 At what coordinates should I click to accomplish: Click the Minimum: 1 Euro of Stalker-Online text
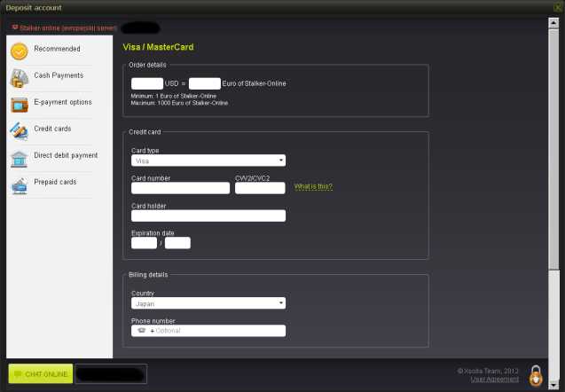173,96
